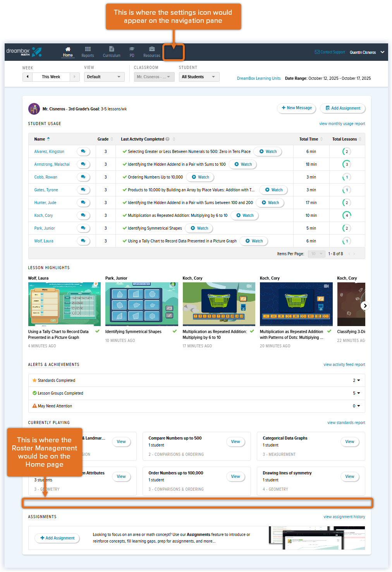Message Armstrong, Malachai chat icon
Screen dimensions: 392x572
(x=83, y=164)
